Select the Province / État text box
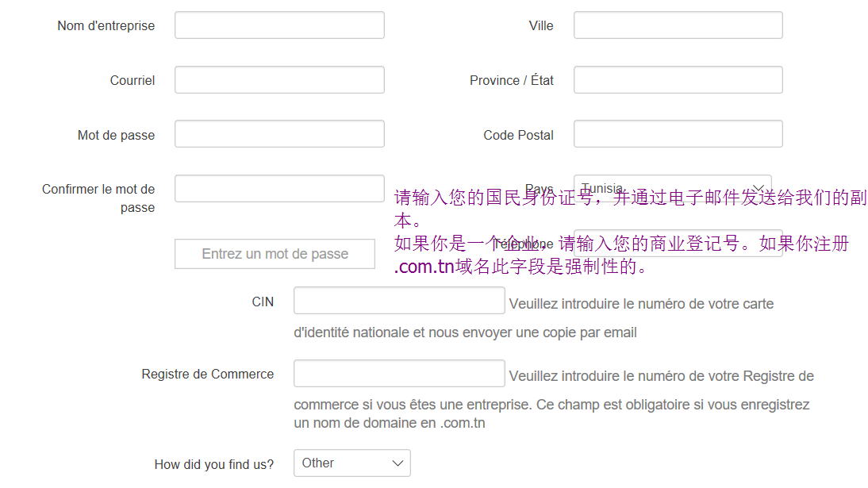Image resolution: width=868 pixels, height=488 pixels. [x=678, y=80]
